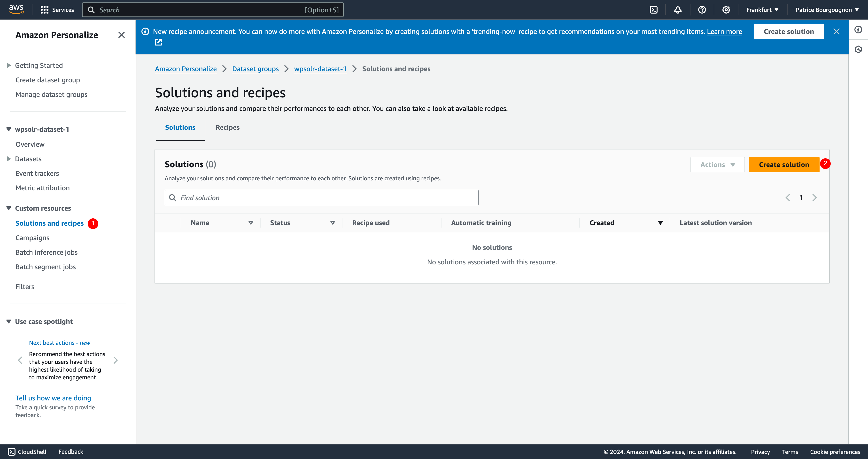Open dataset Overview page
The width and height of the screenshot is (868, 459).
coord(30,144)
